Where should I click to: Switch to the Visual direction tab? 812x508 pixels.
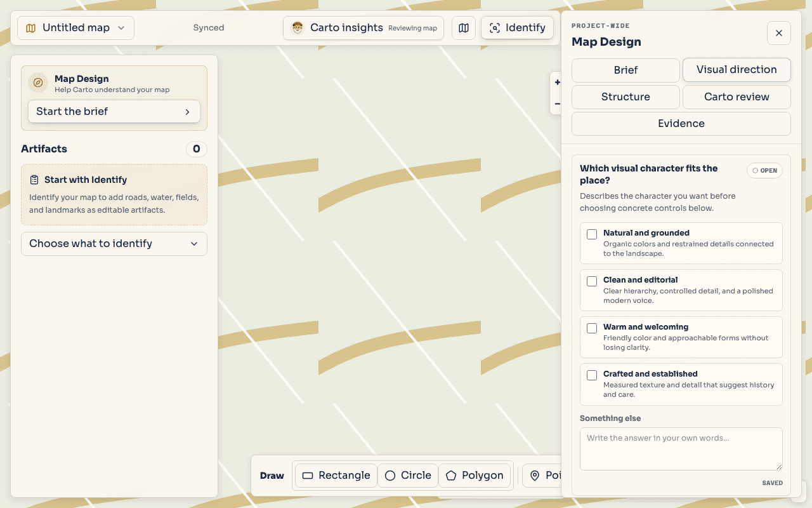click(x=737, y=70)
